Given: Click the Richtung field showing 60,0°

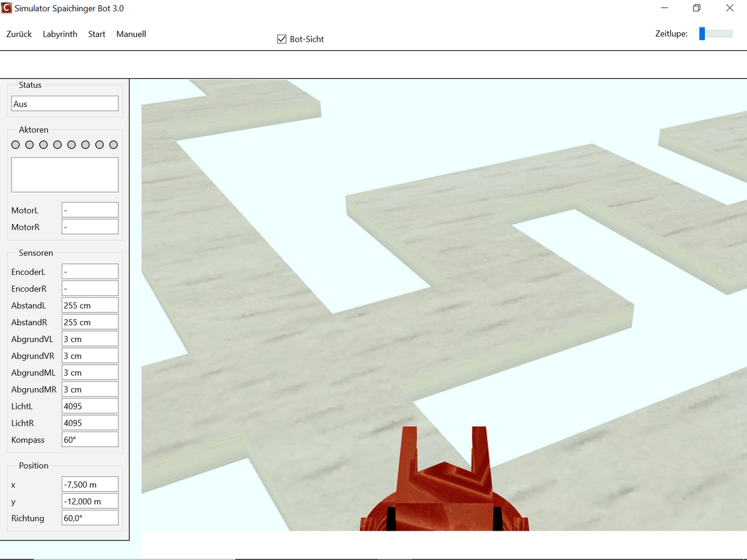Looking at the screenshot, I should click(x=90, y=518).
